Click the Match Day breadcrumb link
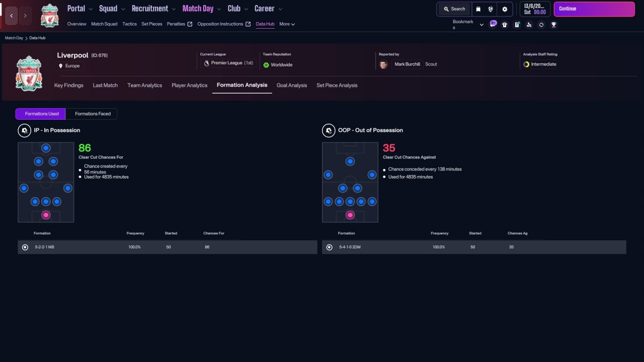The height and width of the screenshot is (362, 644). click(x=14, y=38)
